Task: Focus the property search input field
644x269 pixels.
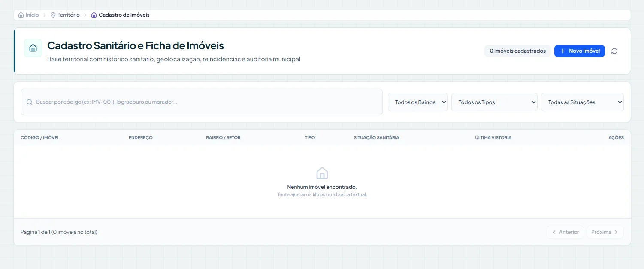Action: 202,102
